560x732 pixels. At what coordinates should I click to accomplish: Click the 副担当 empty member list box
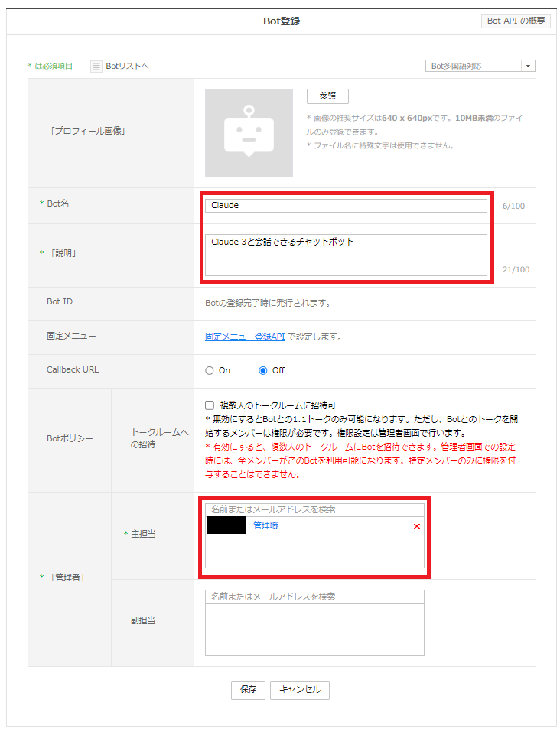click(x=314, y=630)
